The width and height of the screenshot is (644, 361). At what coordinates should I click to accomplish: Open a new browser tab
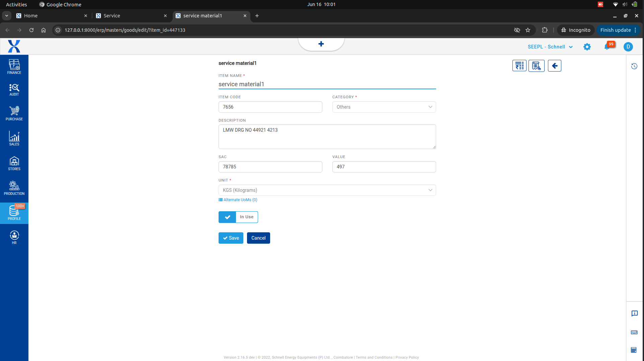coord(257,16)
